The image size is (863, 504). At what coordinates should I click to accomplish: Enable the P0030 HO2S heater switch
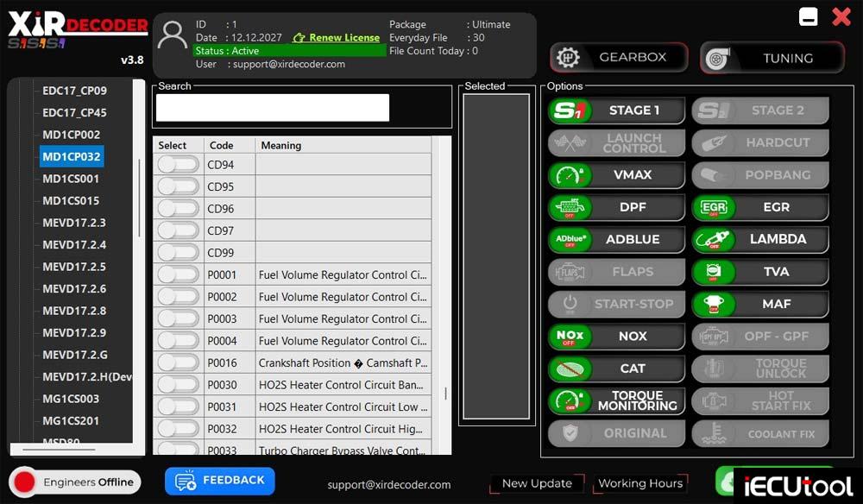click(178, 385)
